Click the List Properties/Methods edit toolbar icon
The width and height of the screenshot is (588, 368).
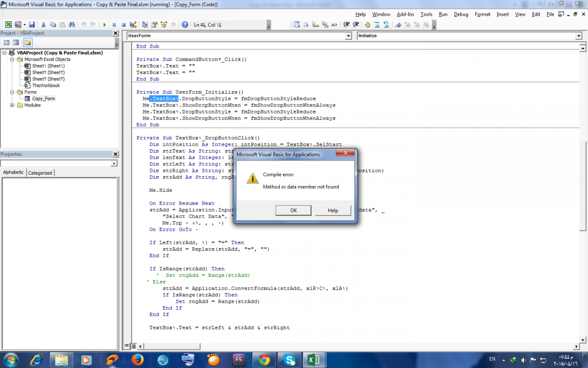pyautogui.click(x=297, y=24)
